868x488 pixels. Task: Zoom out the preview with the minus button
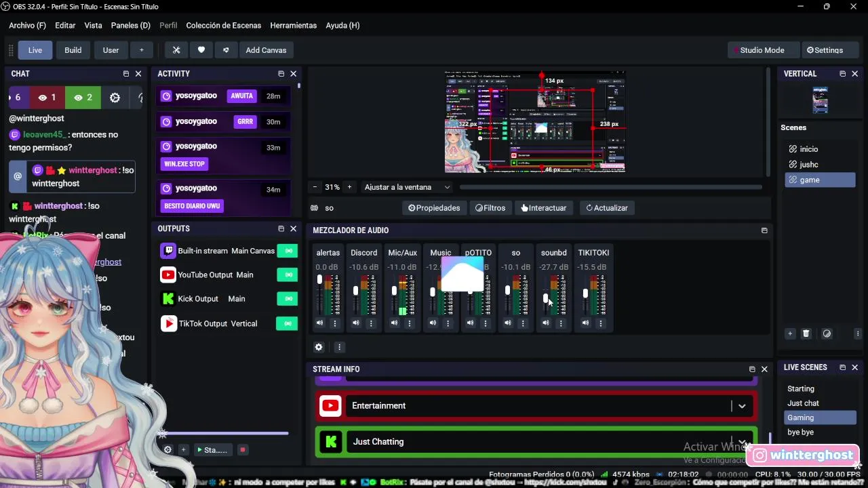coord(314,187)
